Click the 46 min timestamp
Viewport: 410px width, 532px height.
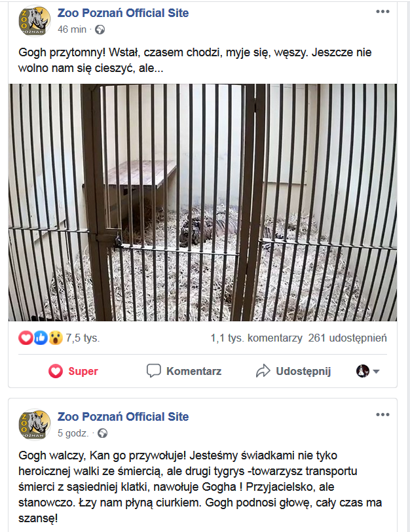point(72,29)
